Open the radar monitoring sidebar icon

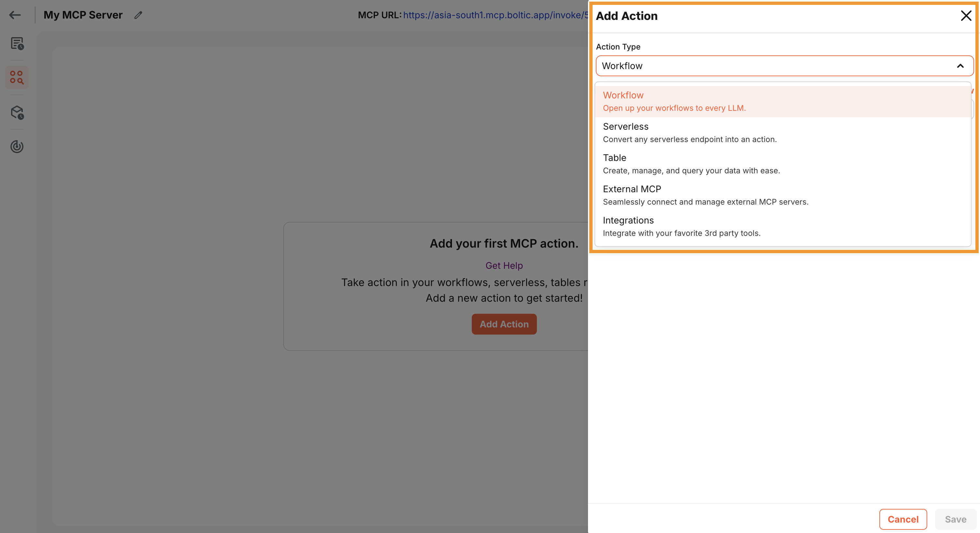[x=17, y=146]
